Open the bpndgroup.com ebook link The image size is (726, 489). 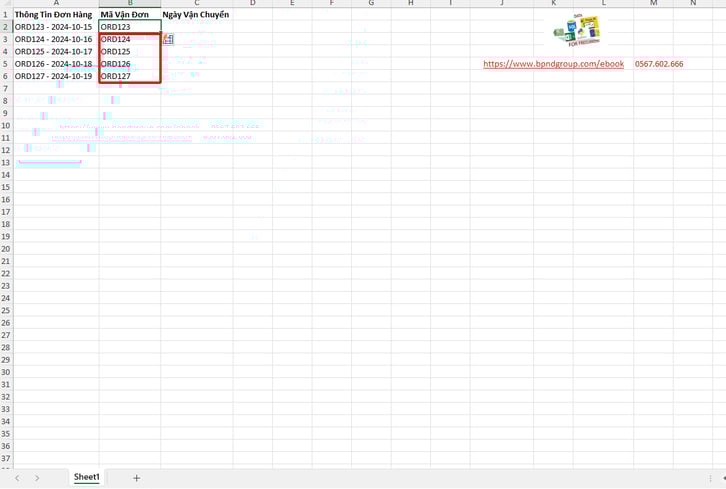(553, 64)
